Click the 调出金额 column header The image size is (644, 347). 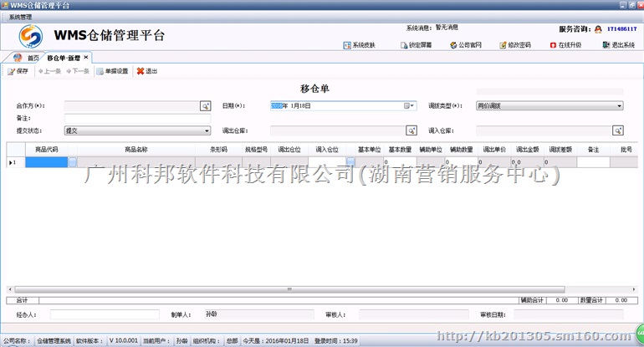pyautogui.click(x=528, y=150)
